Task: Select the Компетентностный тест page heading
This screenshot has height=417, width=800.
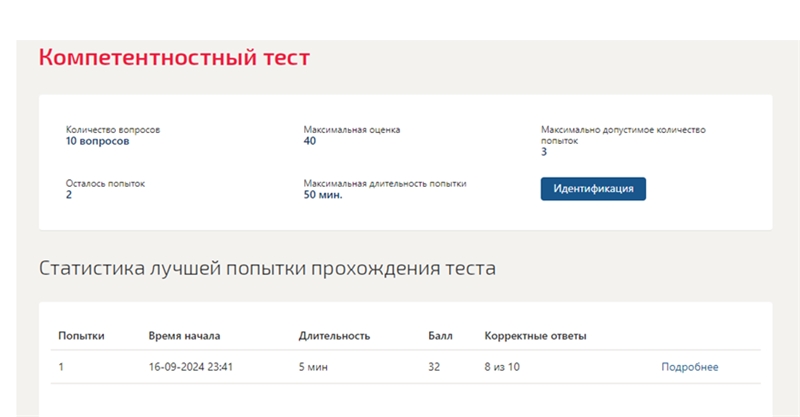Action: pyautogui.click(x=174, y=57)
